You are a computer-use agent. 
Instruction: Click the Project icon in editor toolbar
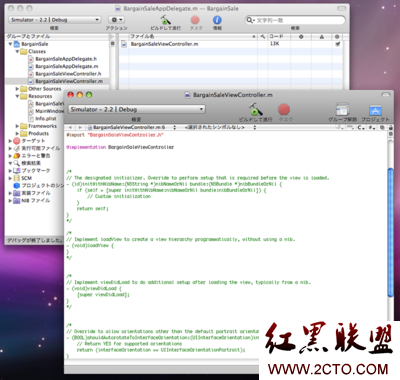[x=375, y=110]
